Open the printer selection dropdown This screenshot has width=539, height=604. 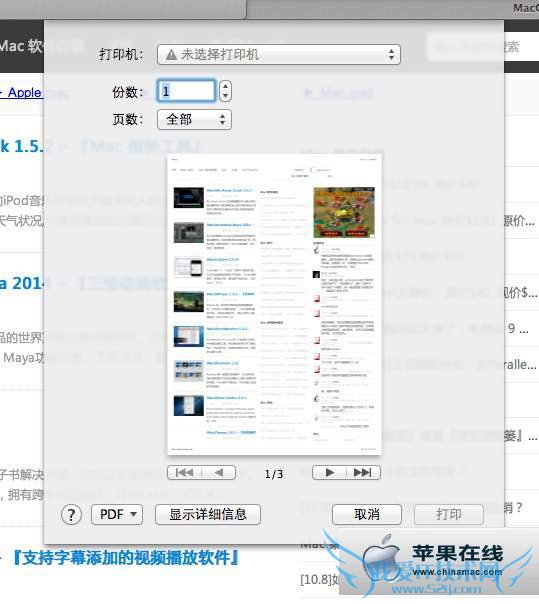tap(279, 54)
